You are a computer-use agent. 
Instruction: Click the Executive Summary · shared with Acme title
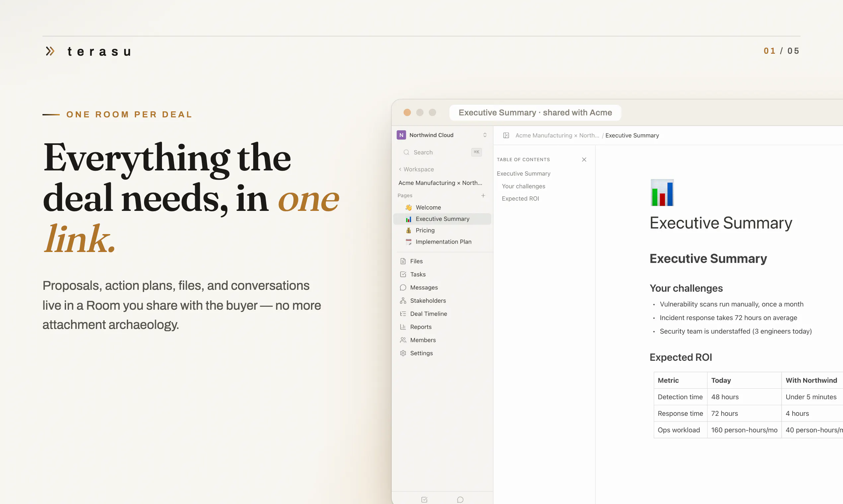pos(535,113)
